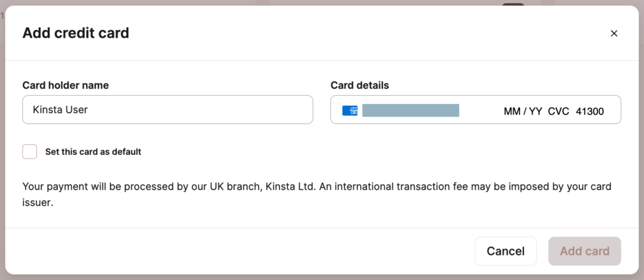The image size is (644, 280).
Task: Click the 'Card details' label
Action: pos(360,85)
